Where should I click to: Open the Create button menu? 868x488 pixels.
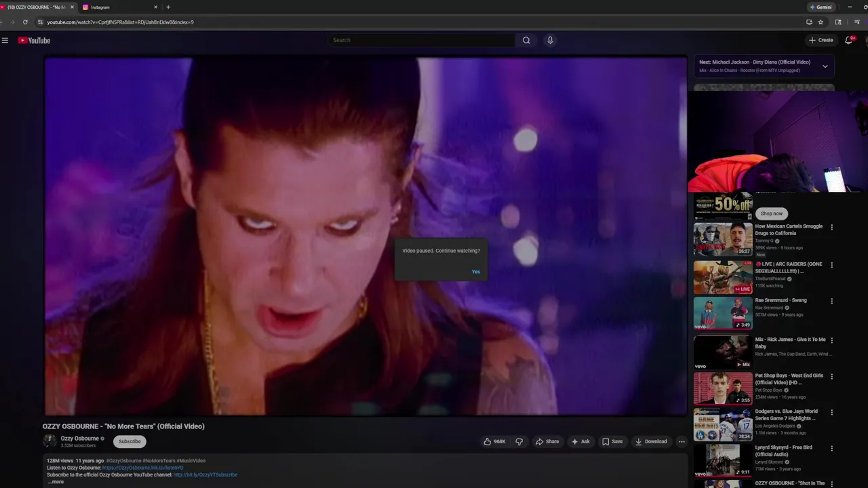pyautogui.click(x=821, y=40)
